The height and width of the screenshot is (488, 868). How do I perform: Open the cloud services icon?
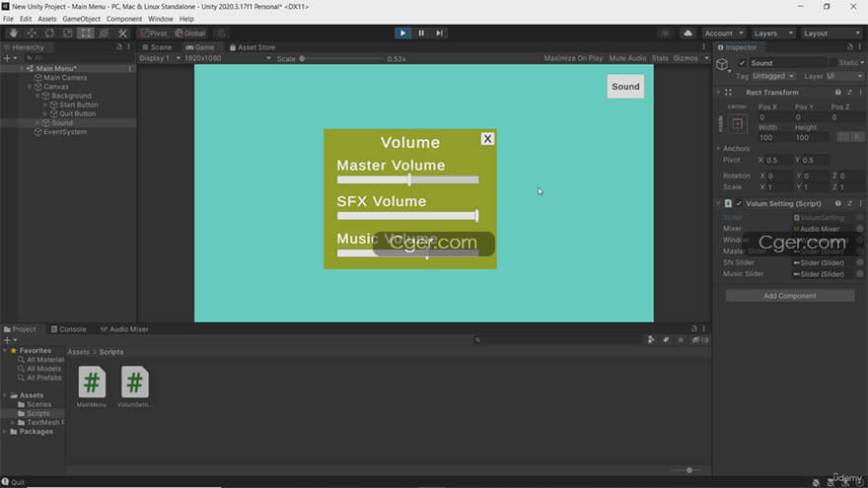[687, 34]
